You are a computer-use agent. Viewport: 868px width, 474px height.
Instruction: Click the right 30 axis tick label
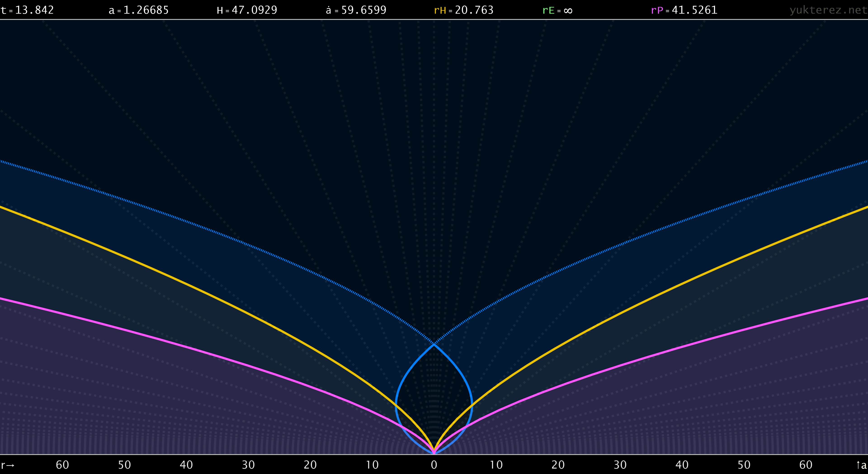click(620, 465)
